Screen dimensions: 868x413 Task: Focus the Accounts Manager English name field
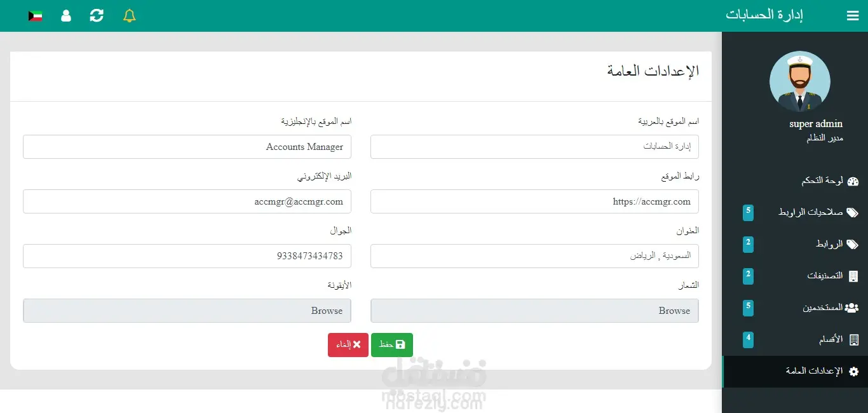click(x=187, y=147)
